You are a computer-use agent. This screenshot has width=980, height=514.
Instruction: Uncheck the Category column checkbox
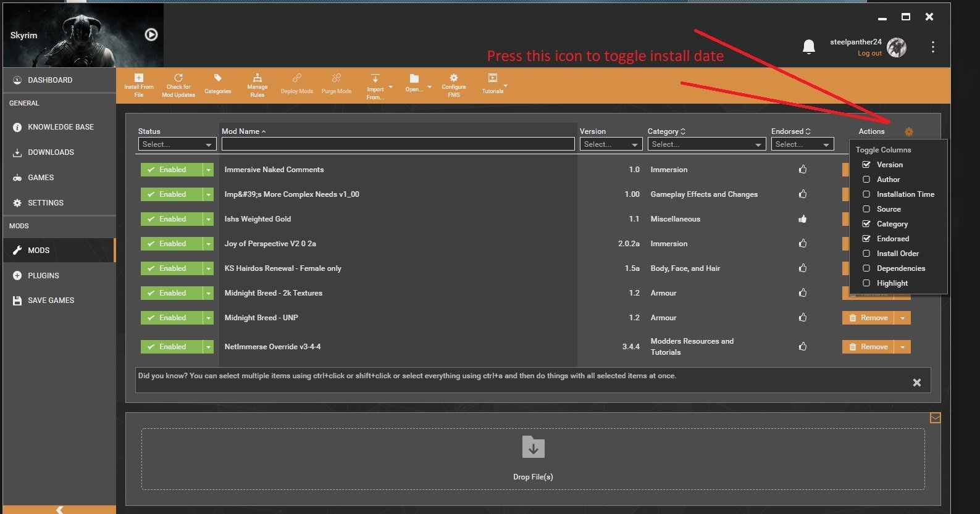[866, 224]
